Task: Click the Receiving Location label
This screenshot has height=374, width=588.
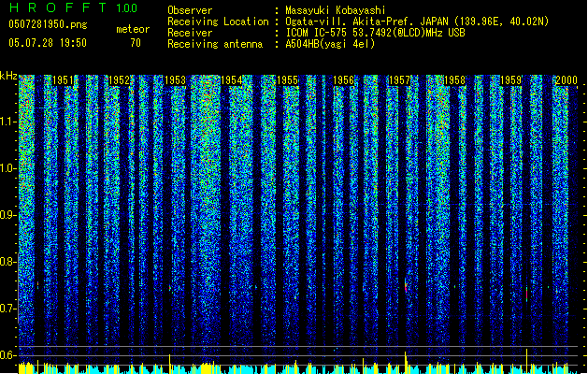Action: click(x=218, y=22)
